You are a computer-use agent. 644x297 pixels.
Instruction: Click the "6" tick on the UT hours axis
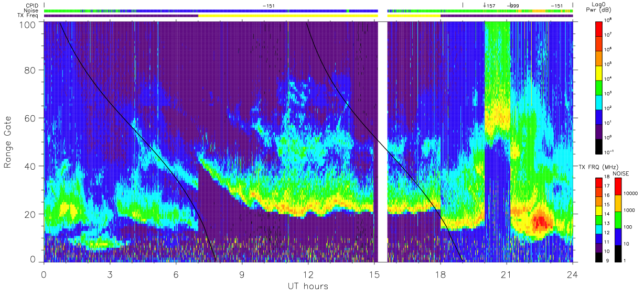[176, 274]
